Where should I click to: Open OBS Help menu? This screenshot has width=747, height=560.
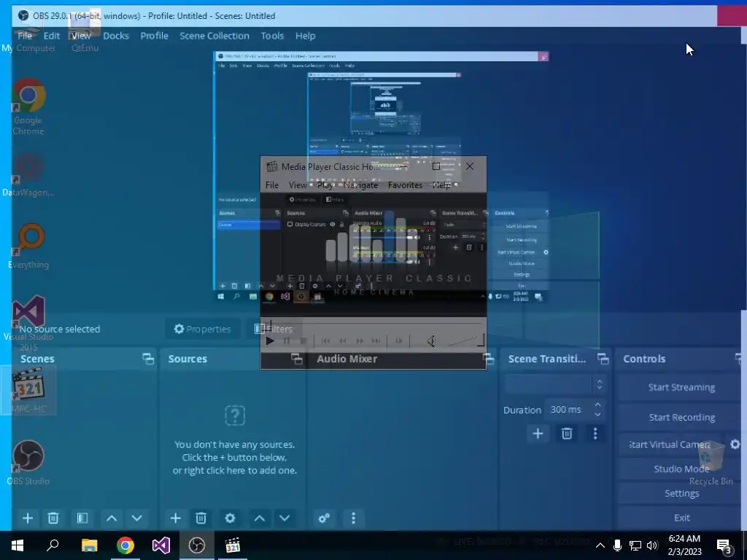(305, 36)
